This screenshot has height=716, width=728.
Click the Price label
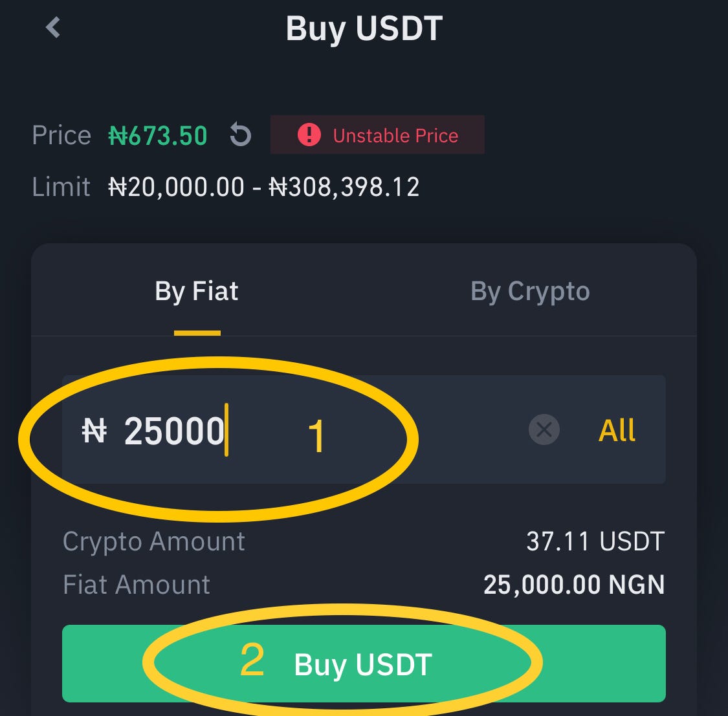pyautogui.click(x=61, y=135)
